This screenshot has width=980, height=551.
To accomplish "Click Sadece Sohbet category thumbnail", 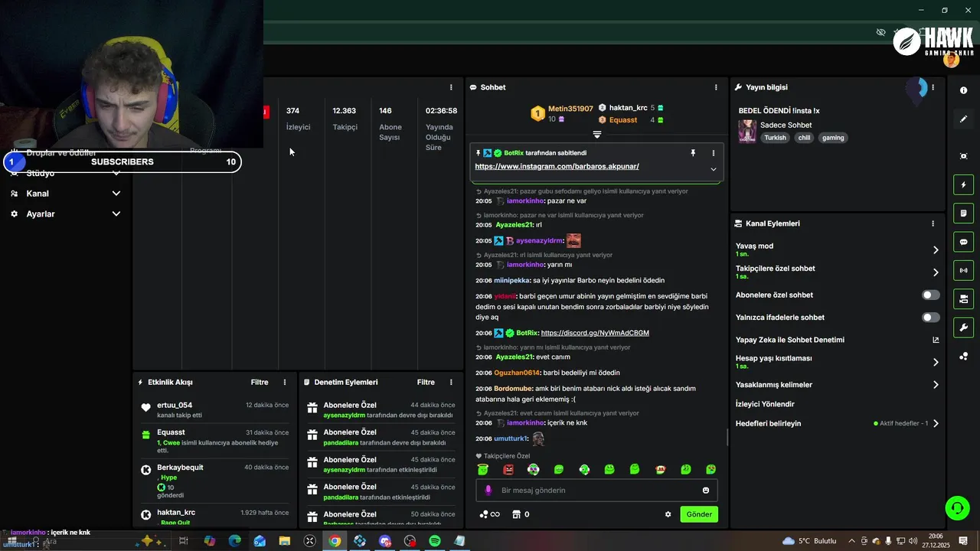I will click(x=746, y=131).
